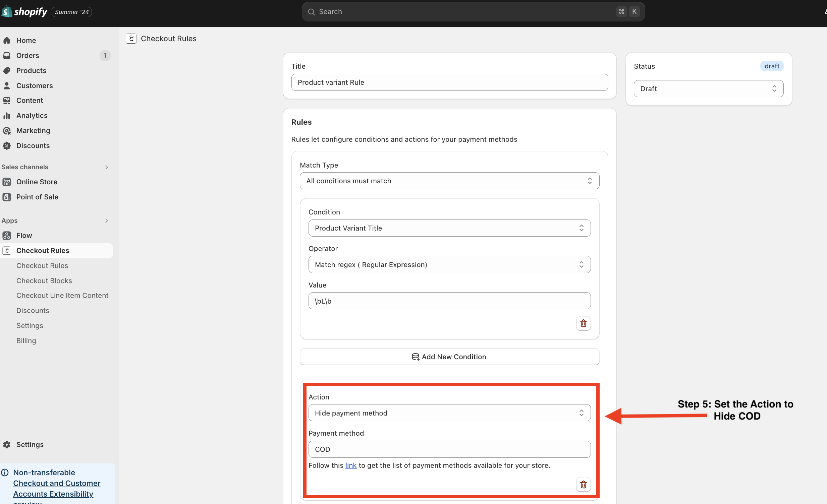Expand the Sales channels section chevron
Screen dimensions: 827x504
(x=106, y=167)
